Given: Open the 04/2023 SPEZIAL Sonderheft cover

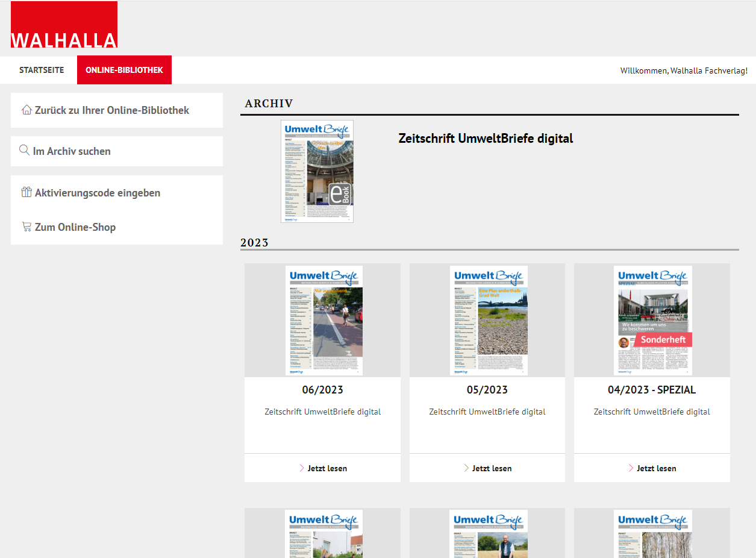Looking at the screenshot, I should (653, 321).
